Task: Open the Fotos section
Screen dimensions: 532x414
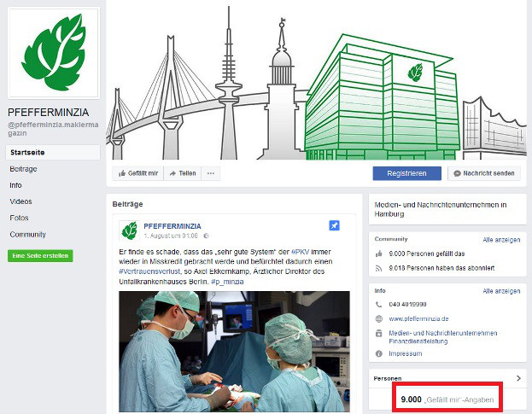Action: click(x=19, y=218)
